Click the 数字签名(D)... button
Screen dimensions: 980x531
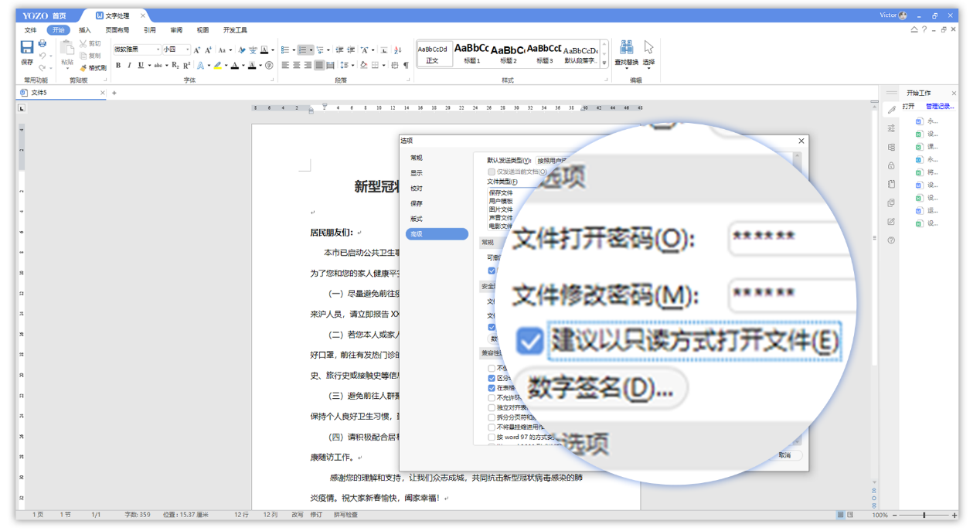[601, 389]
